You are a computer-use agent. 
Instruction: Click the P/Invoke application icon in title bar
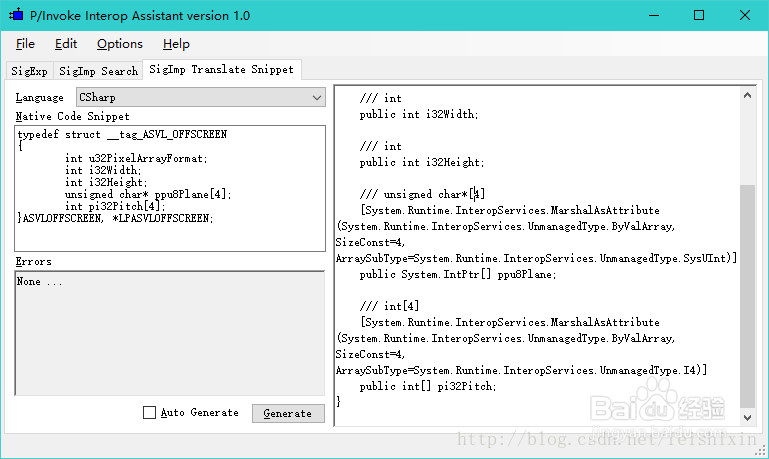pos(16,15)
